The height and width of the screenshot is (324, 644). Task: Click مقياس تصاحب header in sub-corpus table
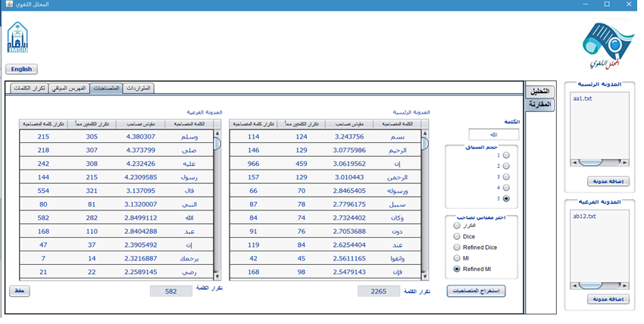[140, 124]
